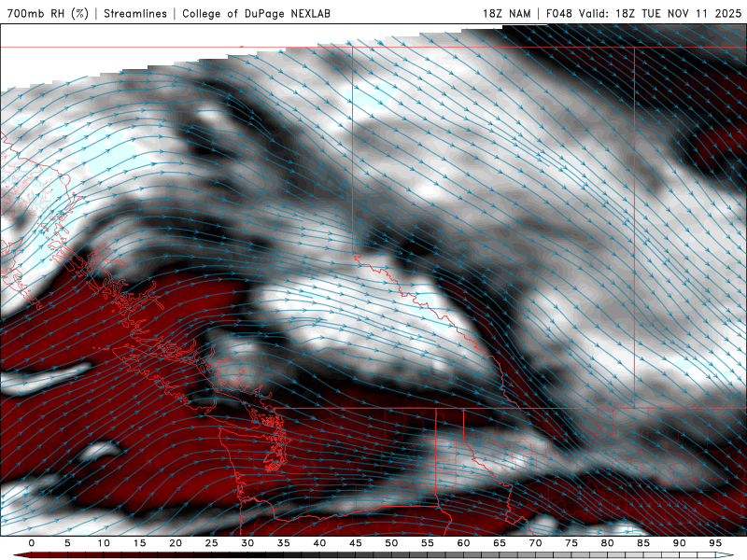Click "Valid: 18Z TUE NOV 11 2025" text

pos(660,13)
